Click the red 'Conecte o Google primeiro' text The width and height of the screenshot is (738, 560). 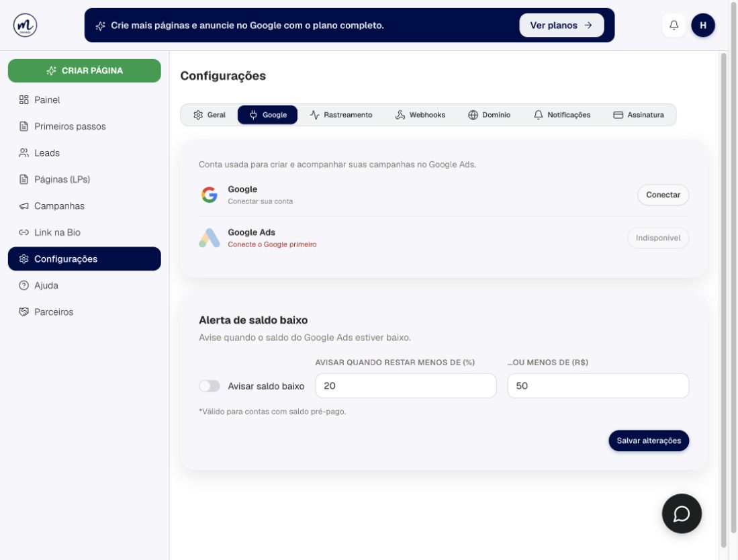pos(272,244)
